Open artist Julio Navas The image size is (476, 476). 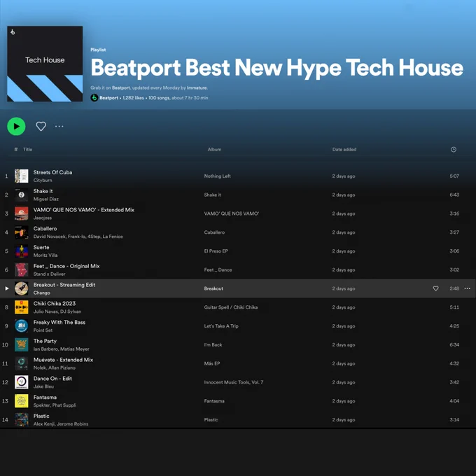pyautogui.click(x=45, y=311)
